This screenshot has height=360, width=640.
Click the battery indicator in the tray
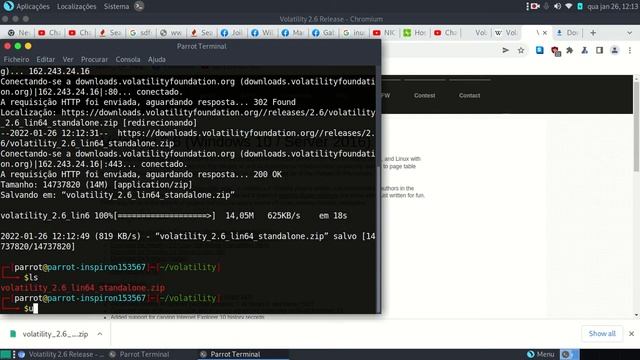point(580,6)
